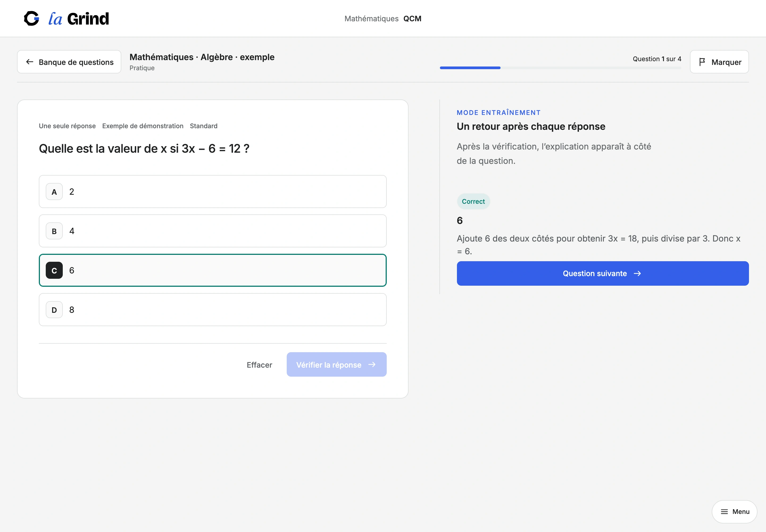Click the Effacer button
Viewport: 766px width, 532px height.
pos(259,365)
